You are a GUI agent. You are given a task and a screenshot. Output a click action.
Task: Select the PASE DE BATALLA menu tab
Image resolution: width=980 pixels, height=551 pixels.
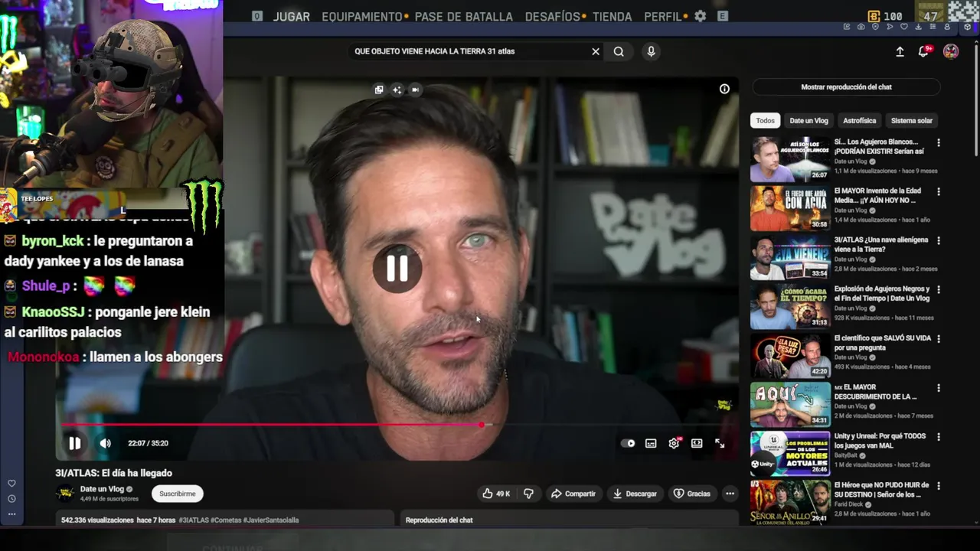464,16
